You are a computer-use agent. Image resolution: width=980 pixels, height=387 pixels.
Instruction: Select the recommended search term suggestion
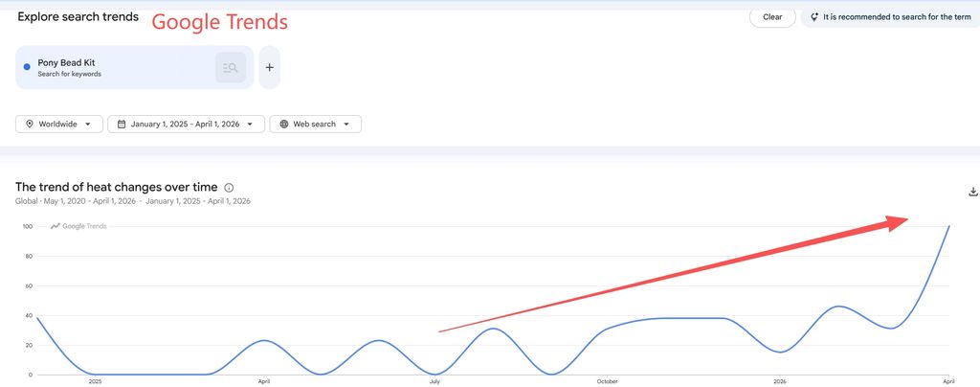pos(891,17)
